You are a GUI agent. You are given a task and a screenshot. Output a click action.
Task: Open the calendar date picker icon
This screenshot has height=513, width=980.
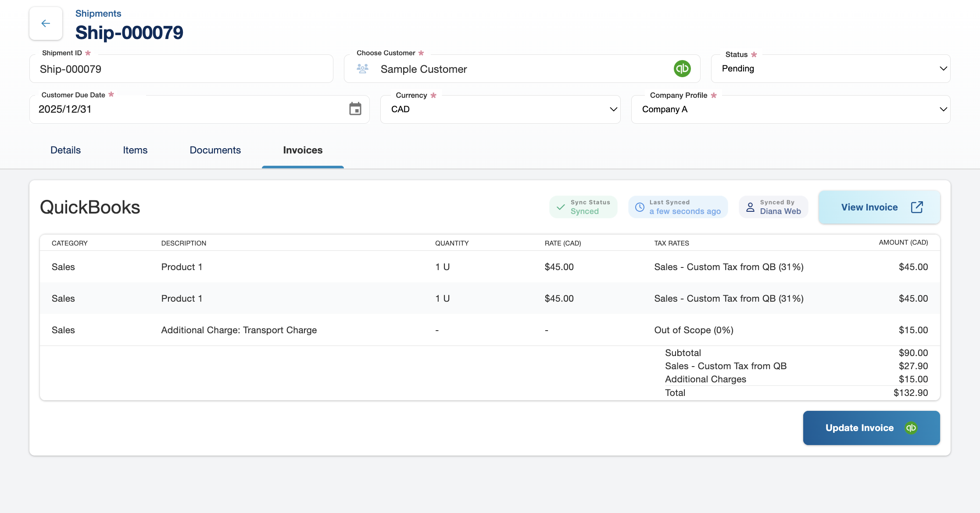355,109
